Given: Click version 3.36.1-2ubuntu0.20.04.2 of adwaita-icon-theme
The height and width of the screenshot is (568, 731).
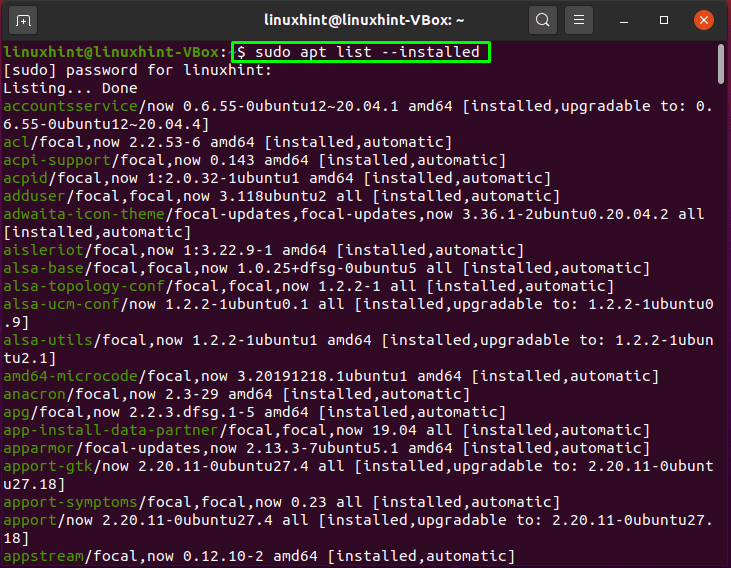Looking at the screenshot, I should [565, 214].
